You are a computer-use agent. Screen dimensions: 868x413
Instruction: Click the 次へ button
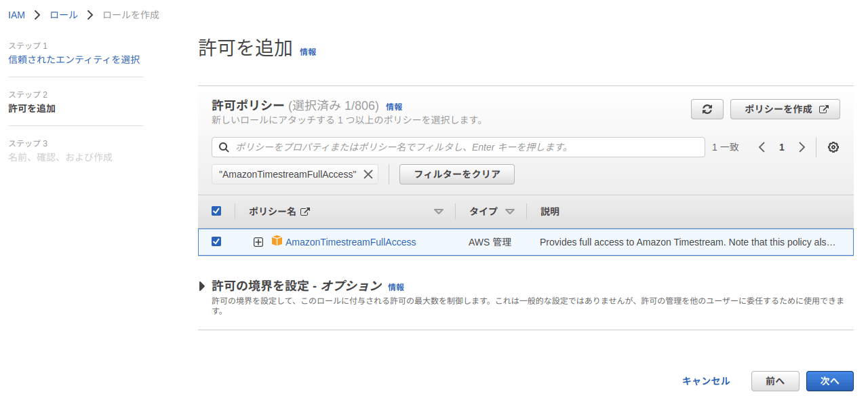[830, 381]
